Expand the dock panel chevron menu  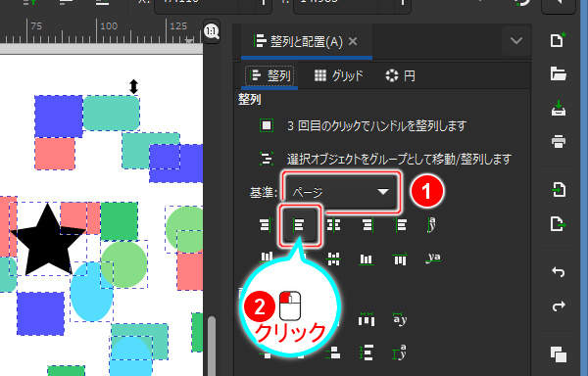pyautogui.click(x=516, y=40)
